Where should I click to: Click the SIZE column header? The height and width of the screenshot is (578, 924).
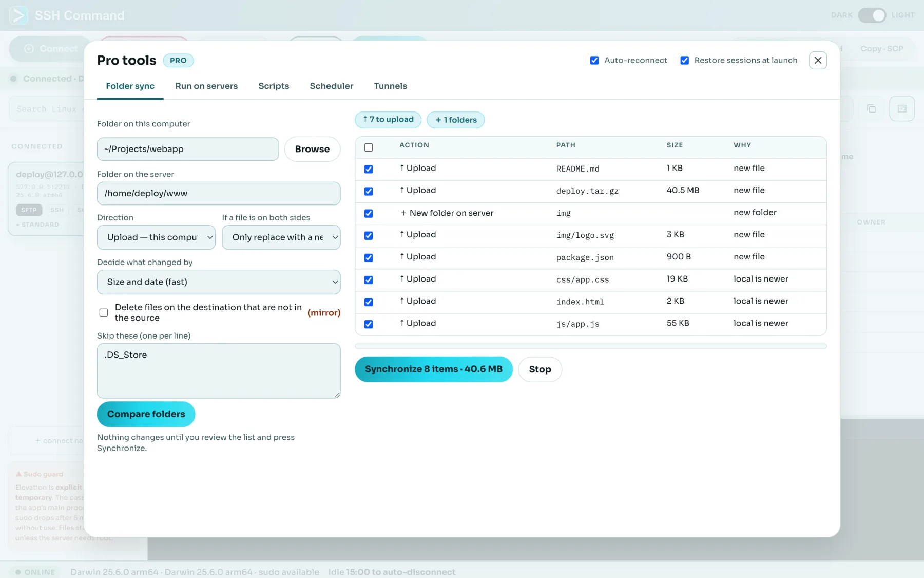tap(675, 145)
